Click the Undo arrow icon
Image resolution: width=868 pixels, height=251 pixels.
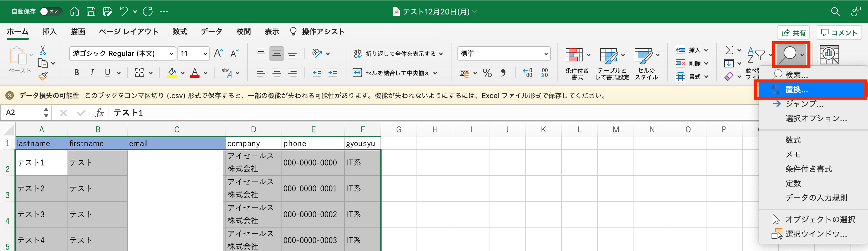(124, 11)
